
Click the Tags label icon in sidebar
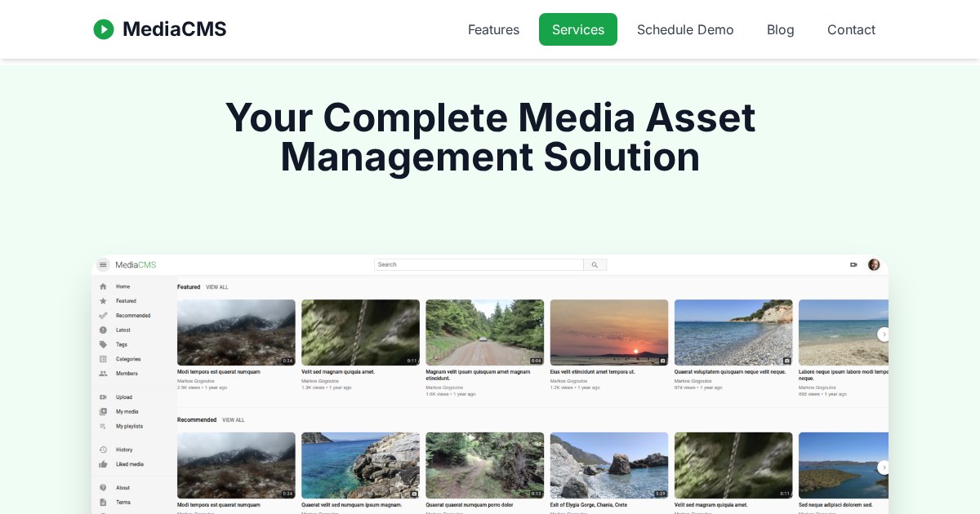point(103,344)
